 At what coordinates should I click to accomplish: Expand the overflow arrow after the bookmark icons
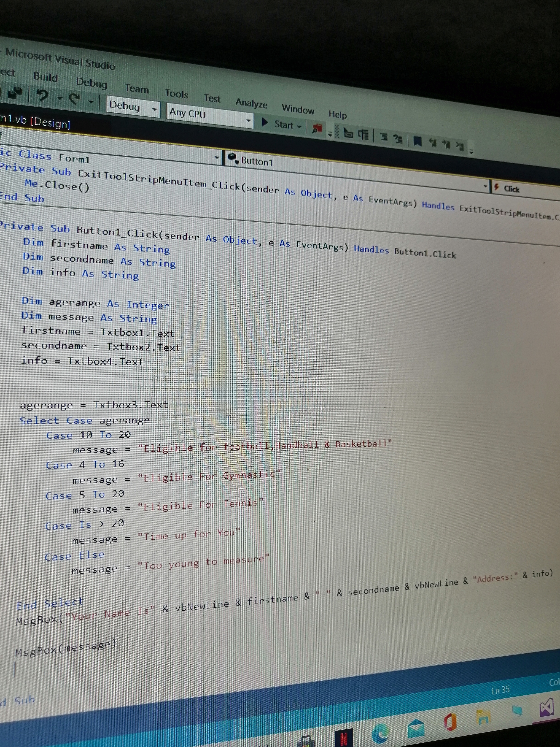(x=471, y=152)
